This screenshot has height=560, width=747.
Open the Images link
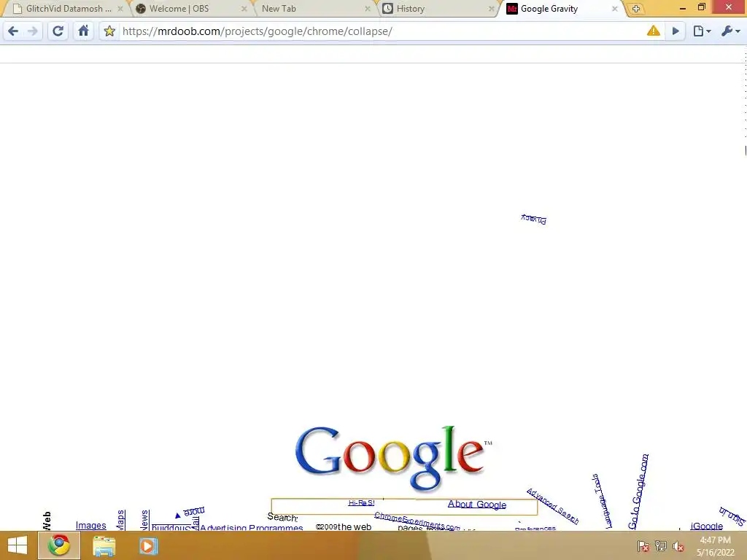[x=90, y=525]
